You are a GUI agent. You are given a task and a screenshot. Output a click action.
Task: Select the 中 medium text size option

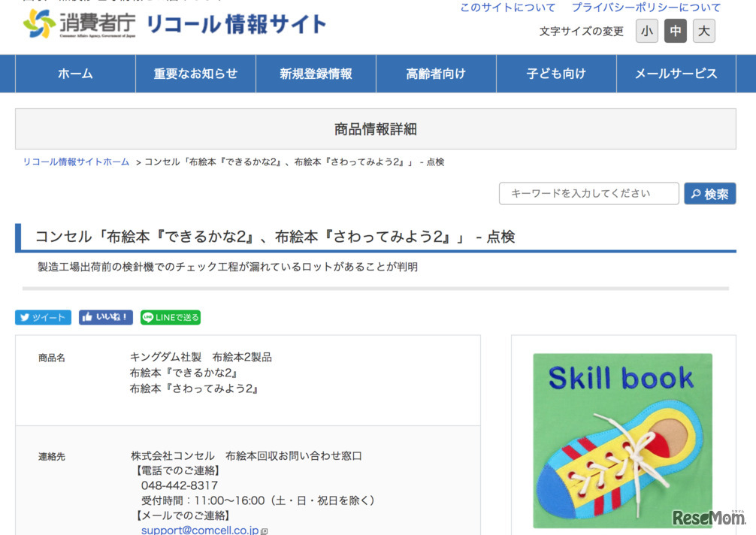click(x=675, y=31)
